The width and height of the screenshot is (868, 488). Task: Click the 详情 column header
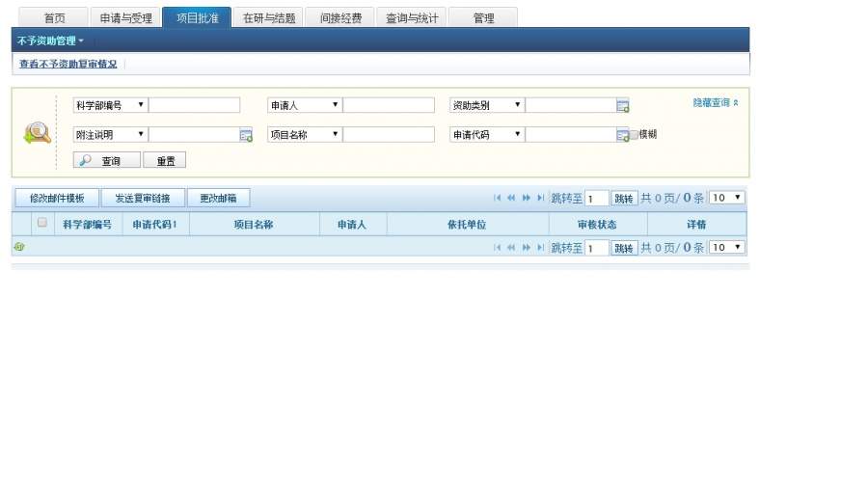pos(696,224)
